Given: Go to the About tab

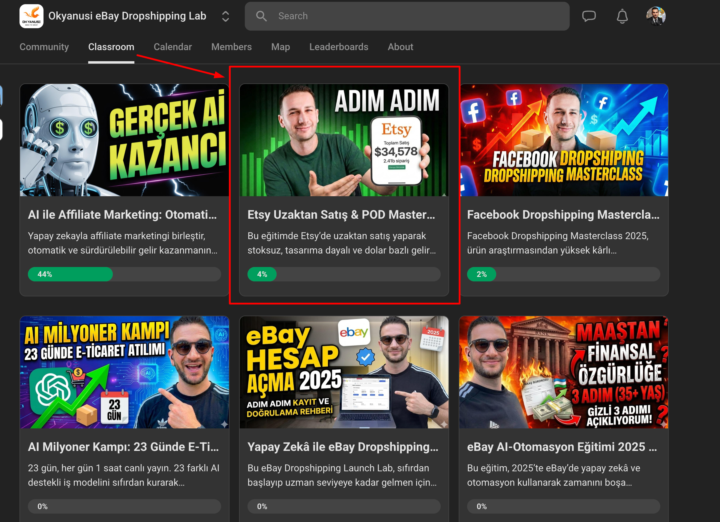Looking at the screenshot, I should click(400, 47).
